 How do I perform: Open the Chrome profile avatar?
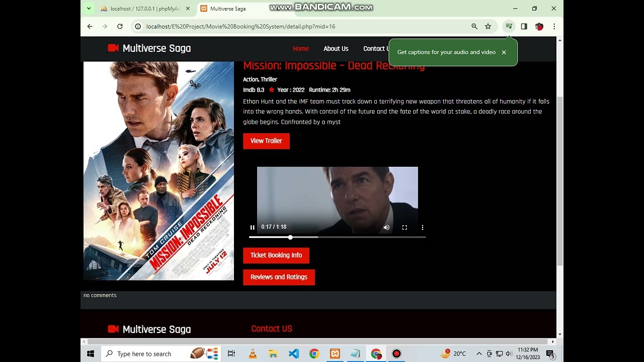[539, 26]
